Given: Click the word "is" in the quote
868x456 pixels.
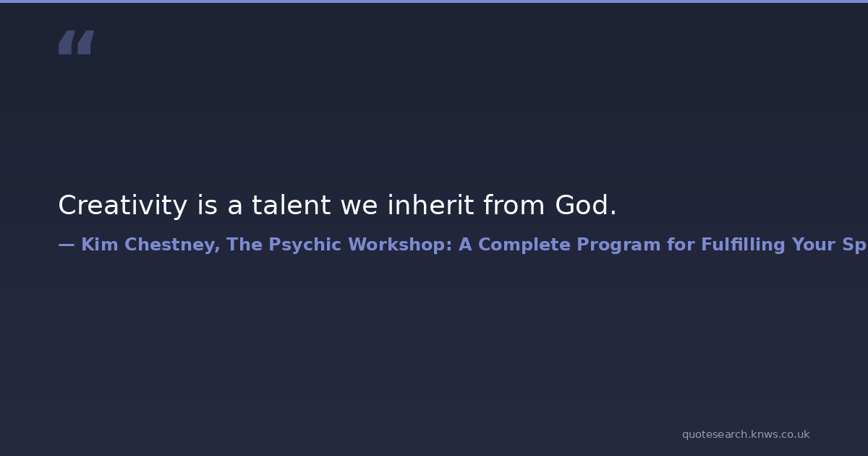Looking at the screenshot, I should (208, 206).
